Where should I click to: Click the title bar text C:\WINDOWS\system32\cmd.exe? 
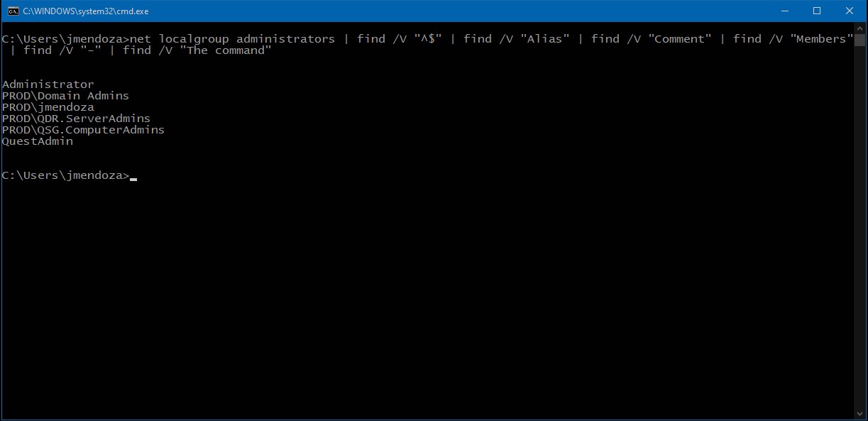tap(86, 11)
